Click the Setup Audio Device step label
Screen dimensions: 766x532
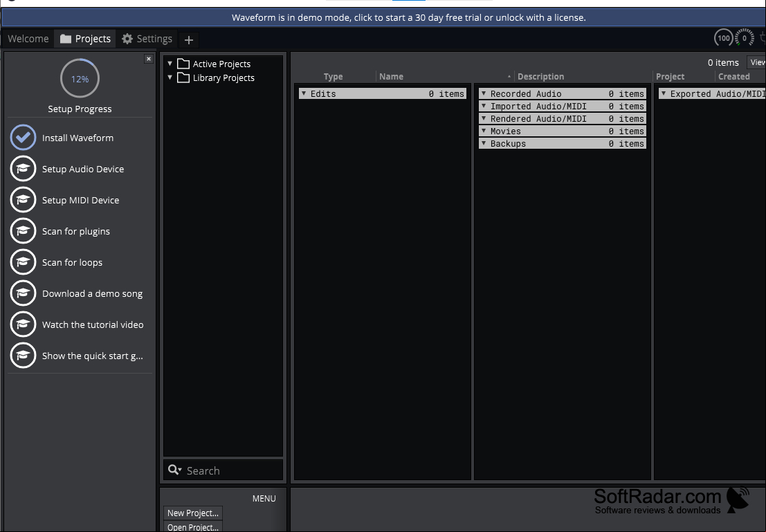[83, 169]
